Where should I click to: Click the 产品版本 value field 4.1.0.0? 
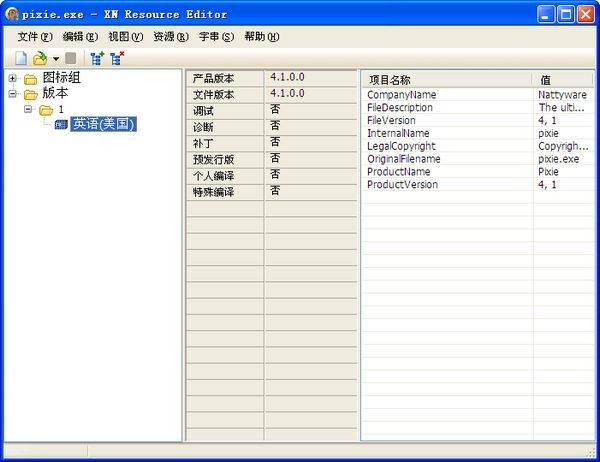click(311, 78)
